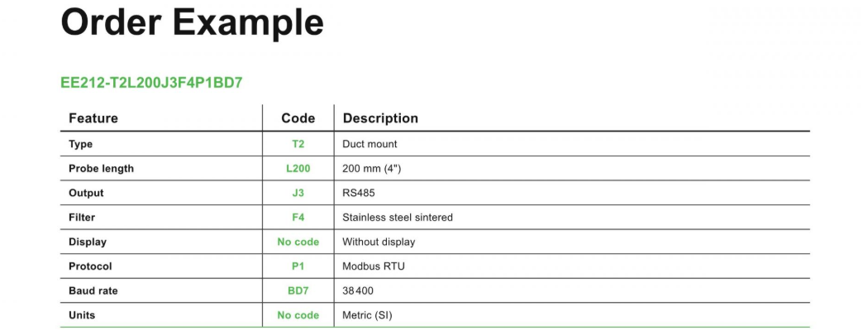868x331 pixels.
Task: Click the Feature column header
Action: click(93, 118)
